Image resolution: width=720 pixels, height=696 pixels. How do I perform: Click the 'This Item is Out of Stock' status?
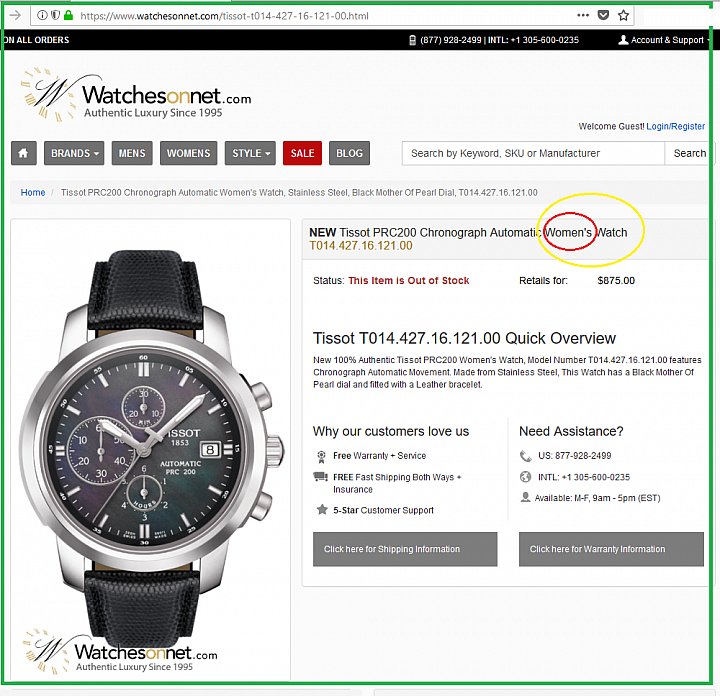point(409,281)
